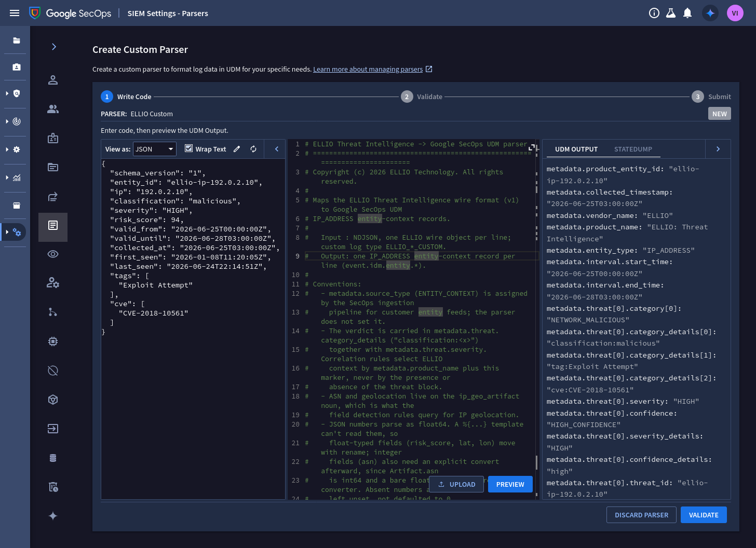Click the PREVIEW button
The height and width of the screenshot is (548, 756).
point(510,484)
